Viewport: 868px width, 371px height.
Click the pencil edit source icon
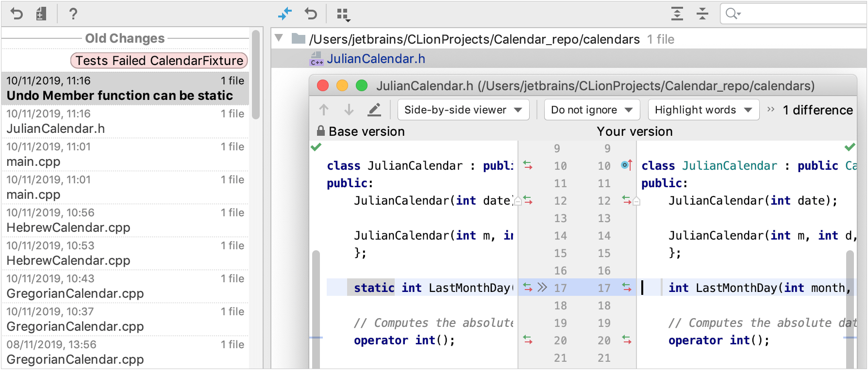(x=374, y=110)
